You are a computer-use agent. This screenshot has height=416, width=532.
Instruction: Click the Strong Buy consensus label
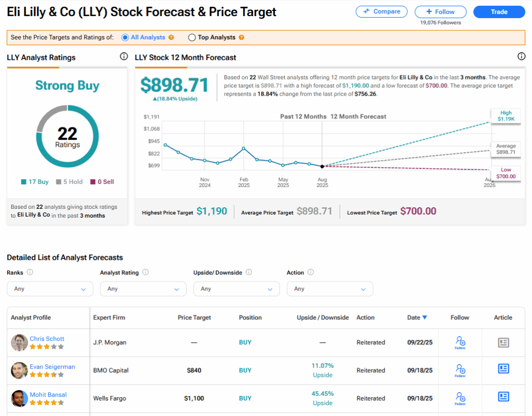point(68,86)
